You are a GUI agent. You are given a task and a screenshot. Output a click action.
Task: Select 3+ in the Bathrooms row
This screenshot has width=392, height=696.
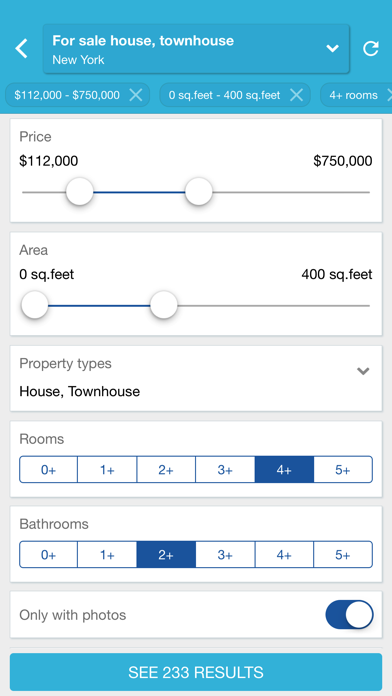coord(225,554)
